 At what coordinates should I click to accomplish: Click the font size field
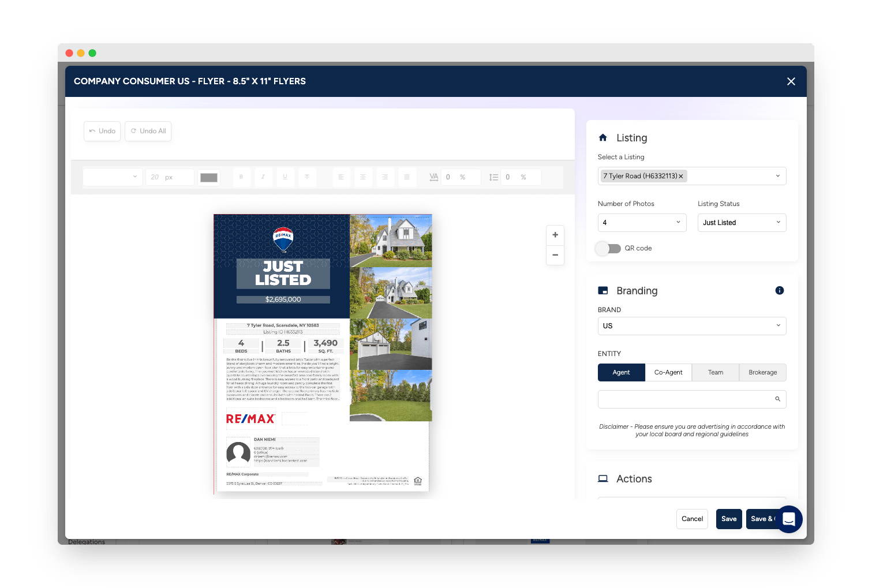[x=170, y=177]
